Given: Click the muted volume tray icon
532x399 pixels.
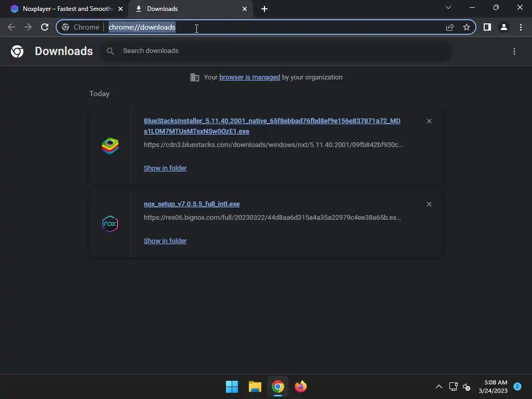Looking at the screenshot, I should 467,387.
